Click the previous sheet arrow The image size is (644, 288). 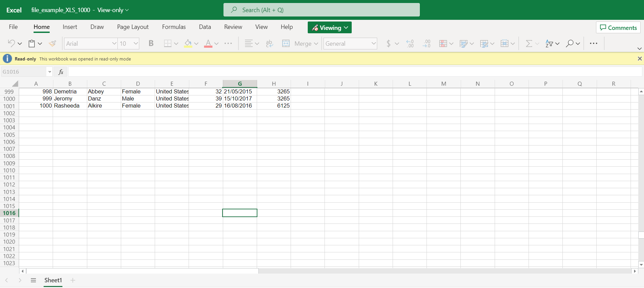[x=6, y=280]
